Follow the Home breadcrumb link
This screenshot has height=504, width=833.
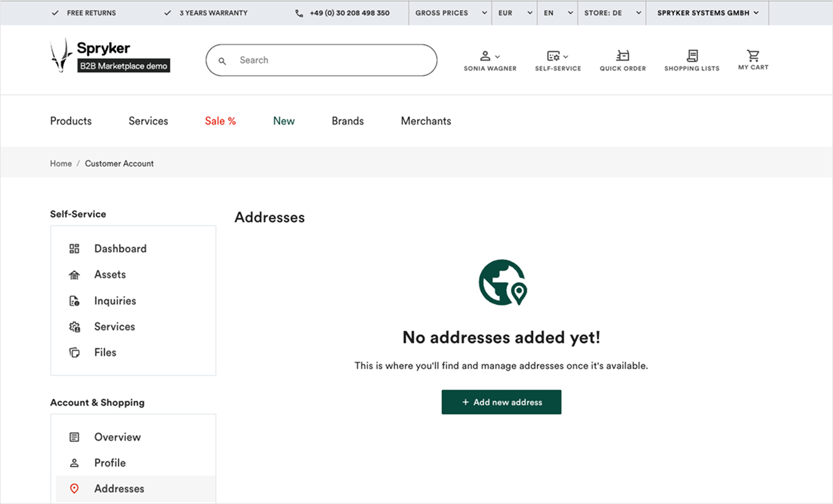[x=61, y=163]
